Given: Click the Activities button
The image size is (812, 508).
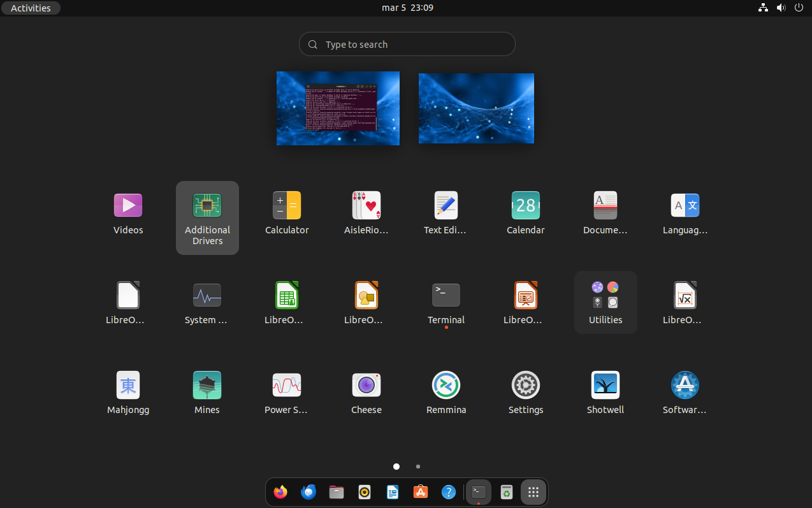Looking at the screenshot, I should click(x=31, y=8).
